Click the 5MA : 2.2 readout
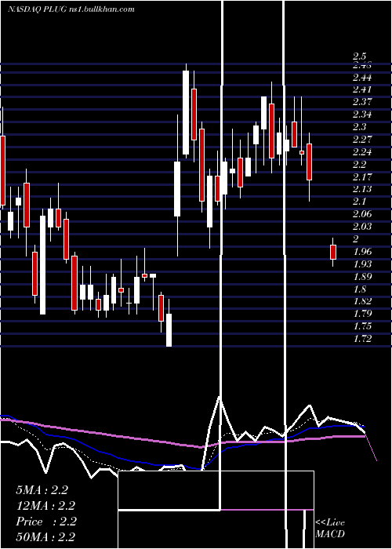The height and width of the screenshot is (549, 392). (x=42, y=490)
